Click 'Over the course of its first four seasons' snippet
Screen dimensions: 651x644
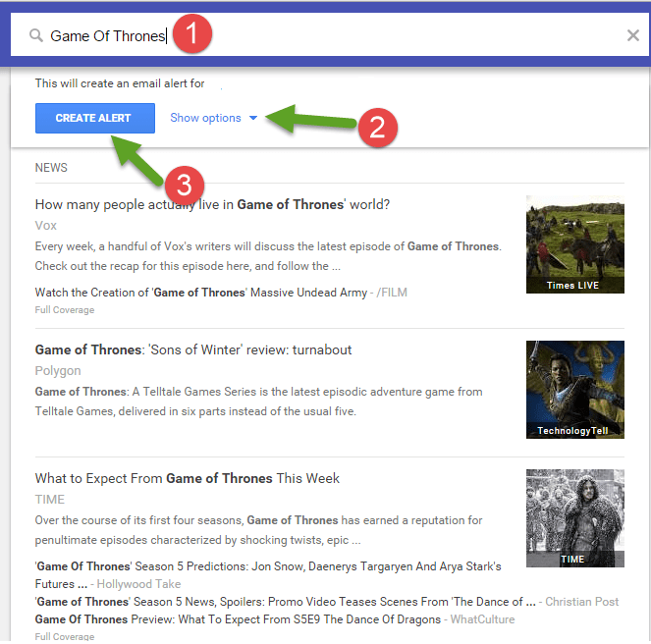tap(258, 530)
